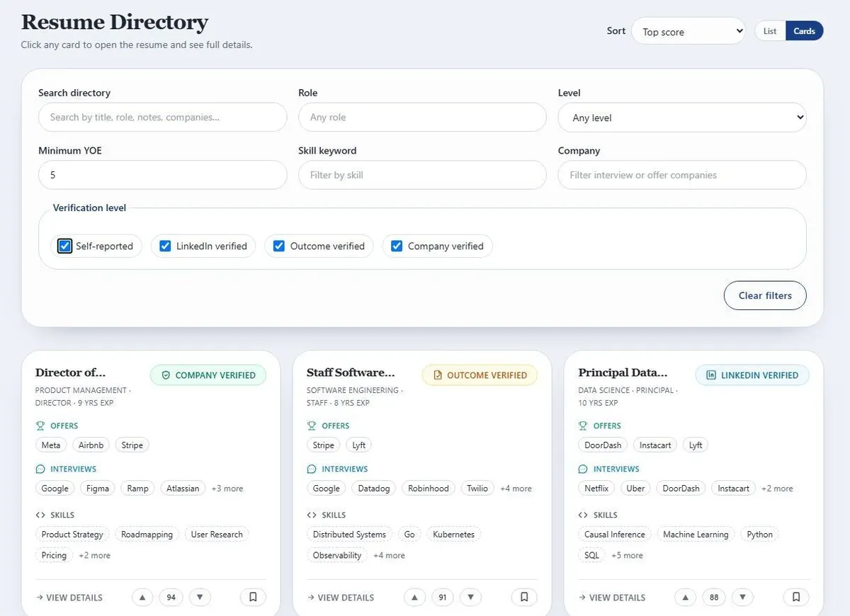Downvote the Director of Product resume card
This screenshot has height=616, width=850.
[x=200, y=598]
